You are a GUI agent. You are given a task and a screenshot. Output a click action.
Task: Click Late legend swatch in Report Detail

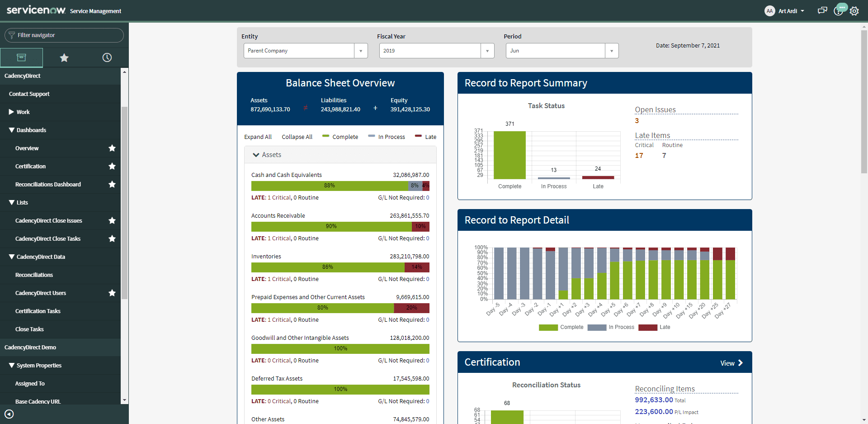point(648,328)
